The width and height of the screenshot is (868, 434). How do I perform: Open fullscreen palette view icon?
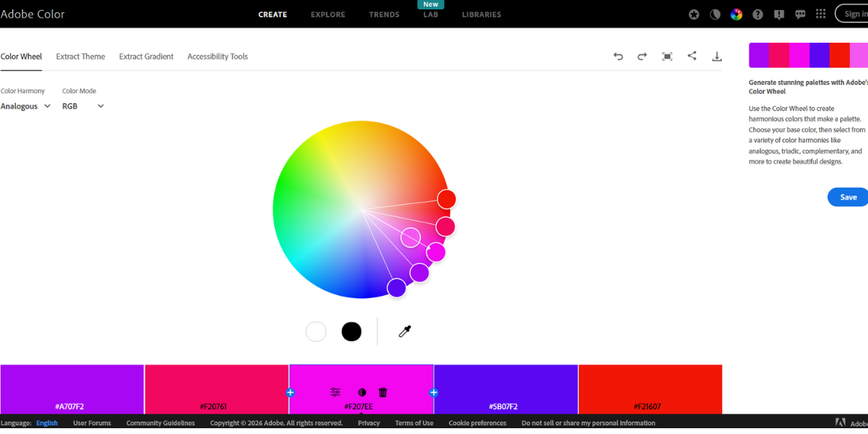(667, 56)
